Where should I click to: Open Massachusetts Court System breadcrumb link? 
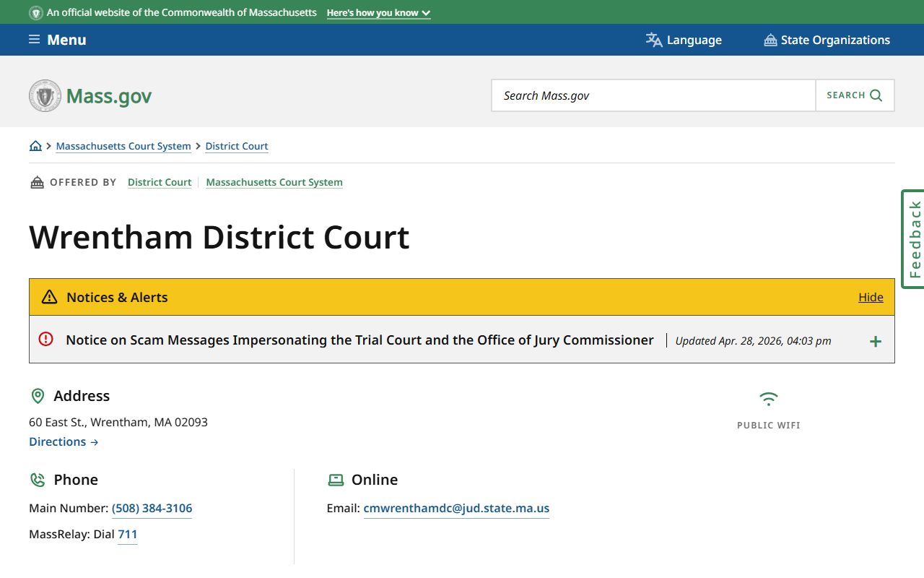coord(123,146)
